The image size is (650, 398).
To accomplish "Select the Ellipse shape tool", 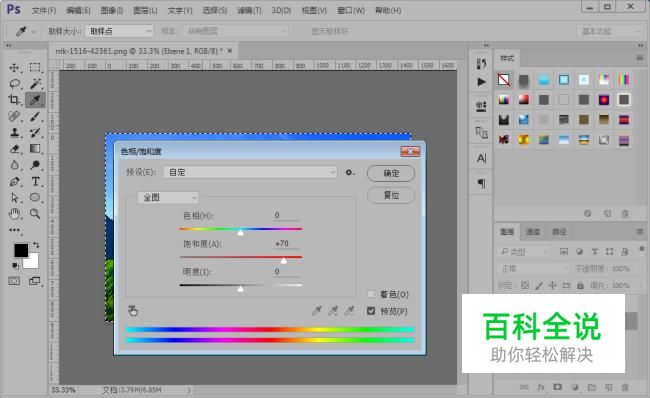I will pyautogui.click(x=35, y=198).
